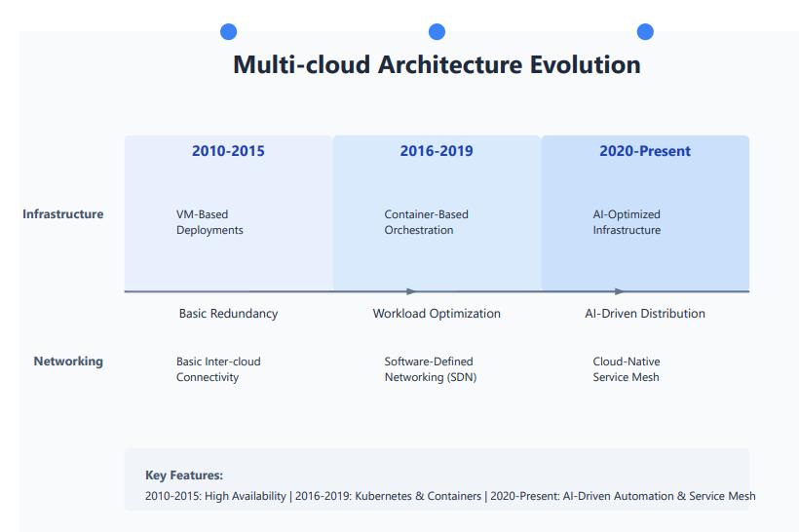Click the 'Workload Optimization' label
Image resolution: width=799 pixels, height=532 pixels.
point(437,314)
